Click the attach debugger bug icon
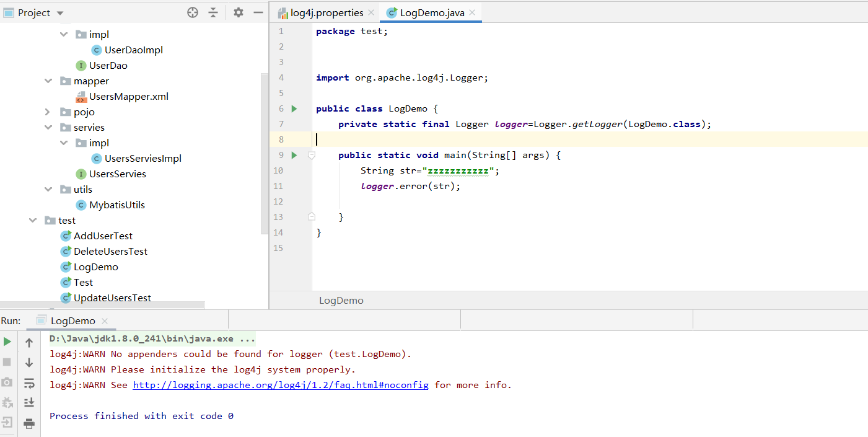Viewport: 868px width, 437px height. click(x=7, y=403)
